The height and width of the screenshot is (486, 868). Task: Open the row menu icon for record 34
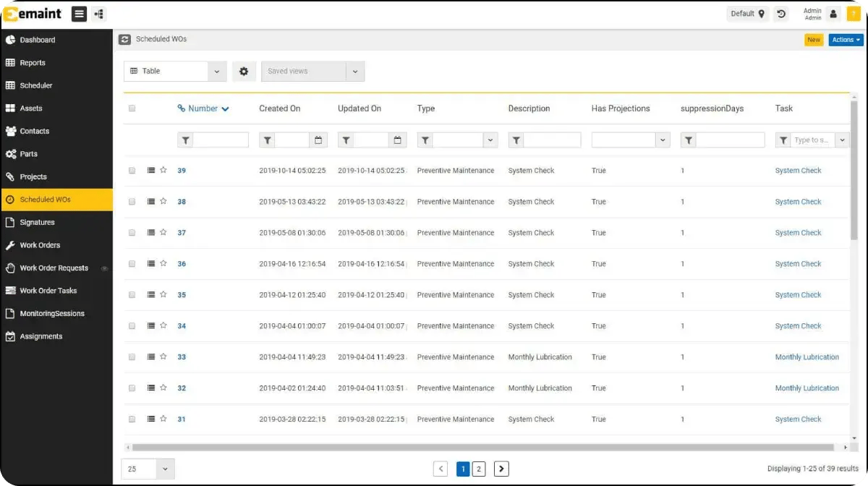tap(150, 326)
